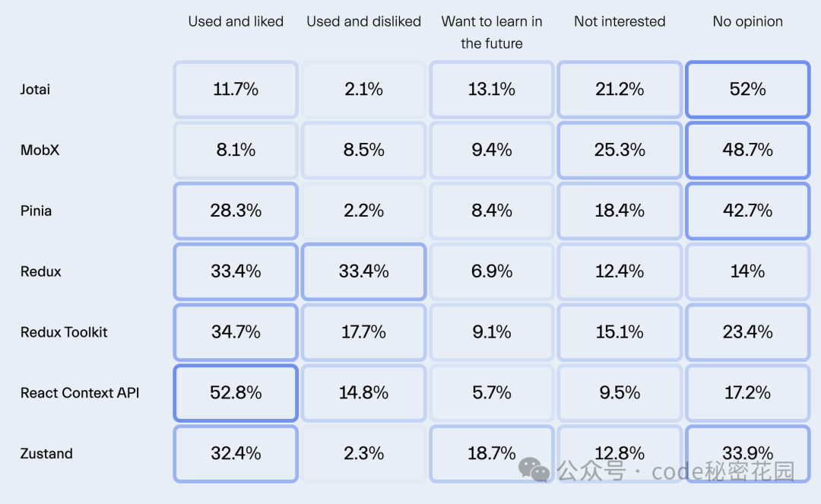Select the MobX row label
The width and height of the screenshot is (821, 504).
(40, 151)
